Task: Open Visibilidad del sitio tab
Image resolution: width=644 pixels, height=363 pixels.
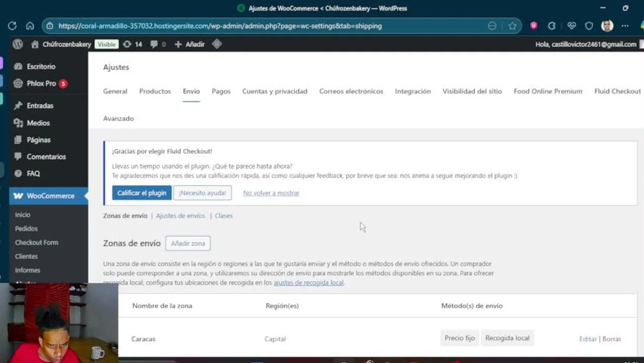Action: [x=472, y=91]
